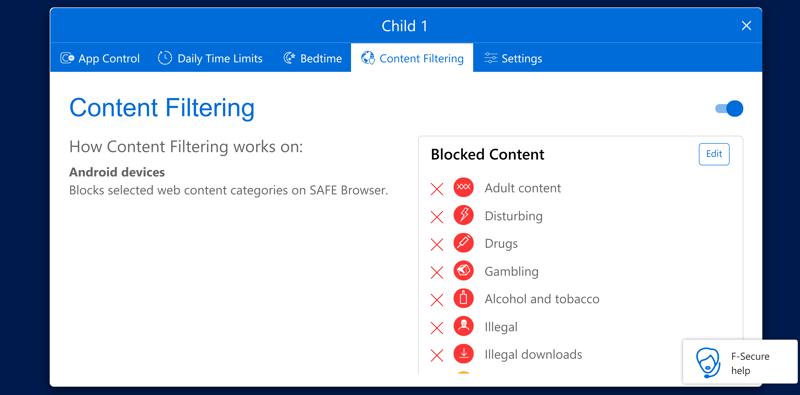Click the Disturbing lightning icon
This screenshot has width=800, height=395.
point(463,215)
